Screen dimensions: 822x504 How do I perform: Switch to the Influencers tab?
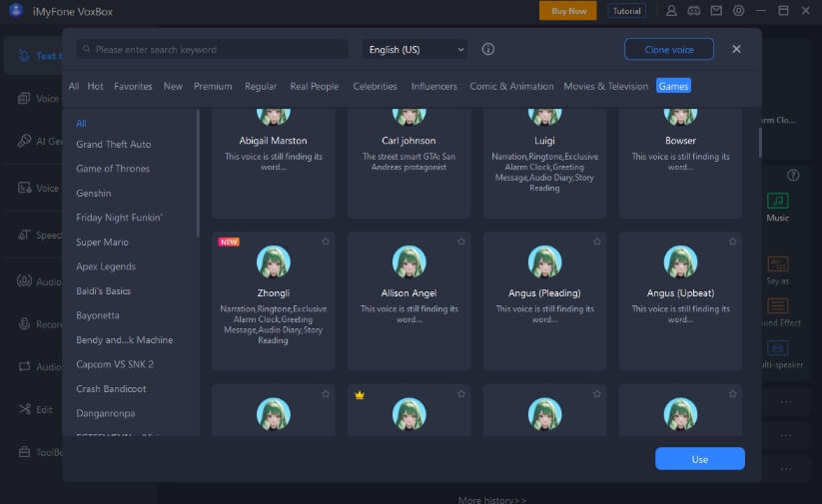(434, 86)
